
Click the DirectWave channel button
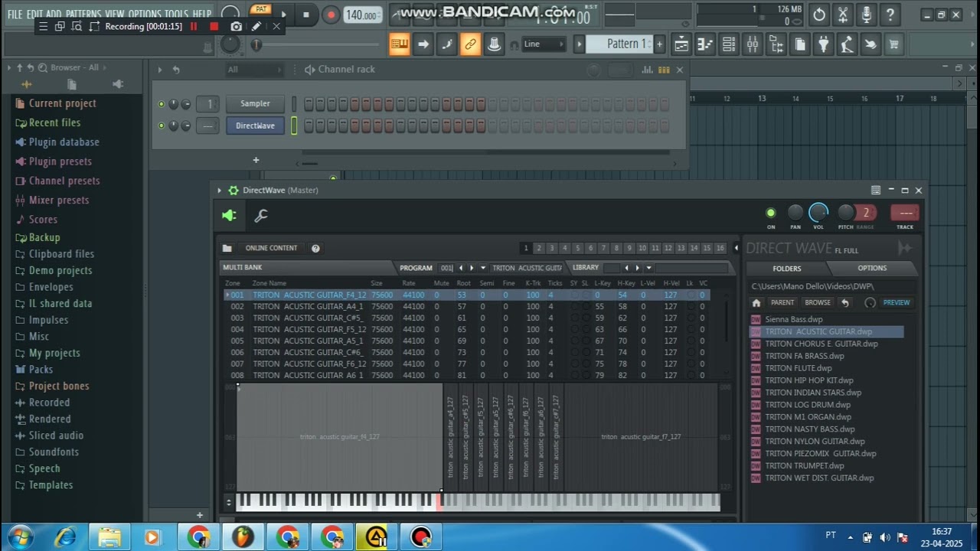click(x=255, y=126)
